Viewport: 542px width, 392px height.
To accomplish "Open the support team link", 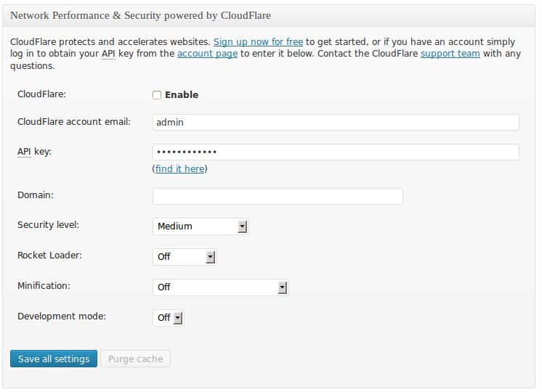I will coord(450,54).
